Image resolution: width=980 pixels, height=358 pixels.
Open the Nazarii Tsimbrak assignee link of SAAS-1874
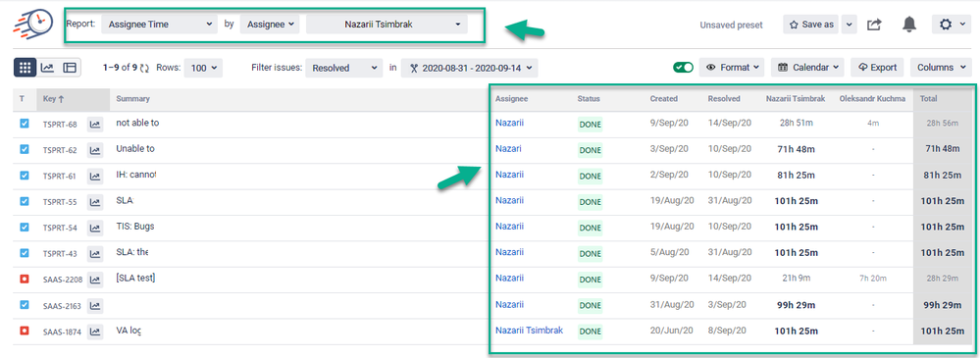click(x=530, y=330)
